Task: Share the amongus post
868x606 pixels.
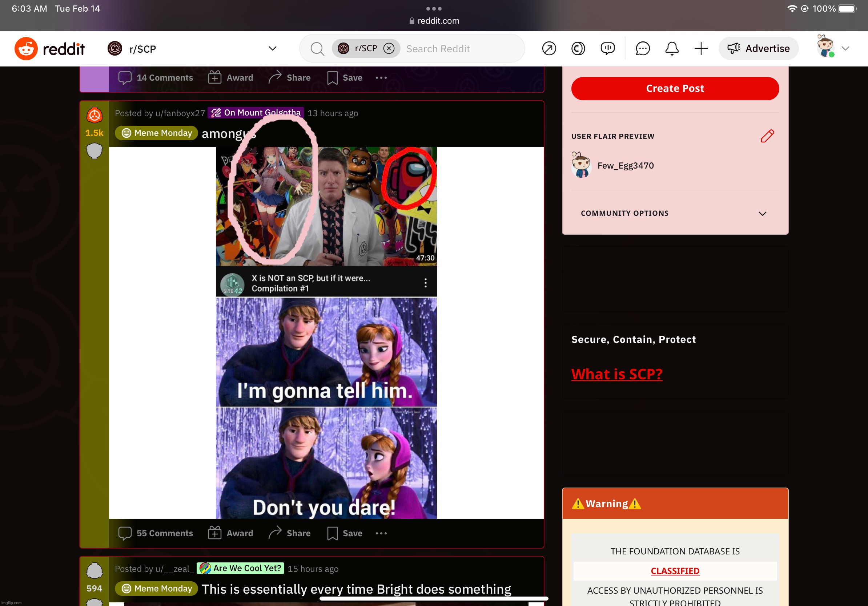Action: coord(289,533)
